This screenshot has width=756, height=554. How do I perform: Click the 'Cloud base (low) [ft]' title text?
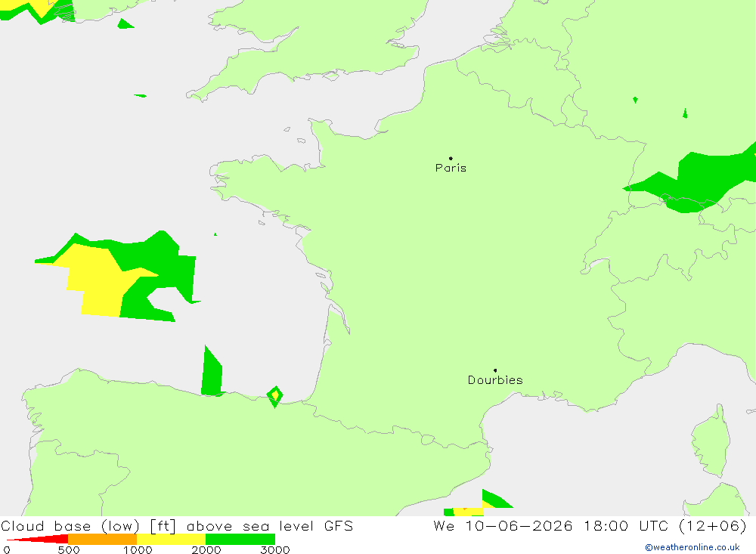coord(88,526)
